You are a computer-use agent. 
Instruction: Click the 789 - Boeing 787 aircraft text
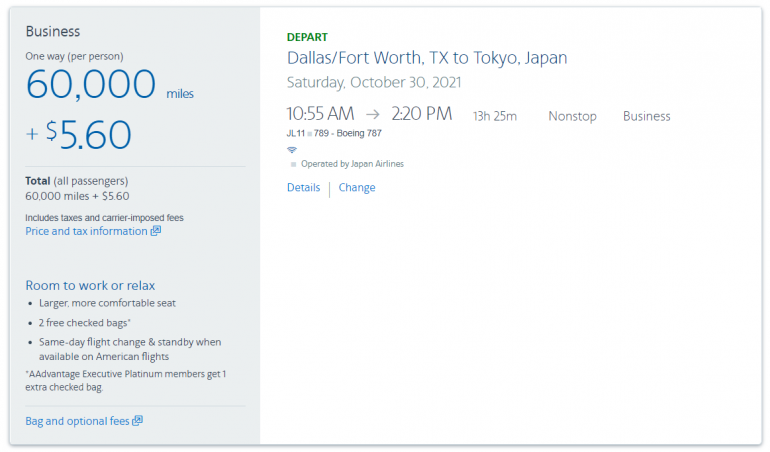pyautogui.click(x=349, y=133)
